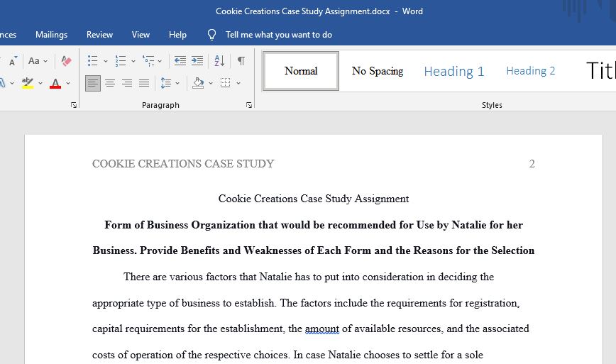
Task: Click the Increase Indent icon
Action: 197,61
